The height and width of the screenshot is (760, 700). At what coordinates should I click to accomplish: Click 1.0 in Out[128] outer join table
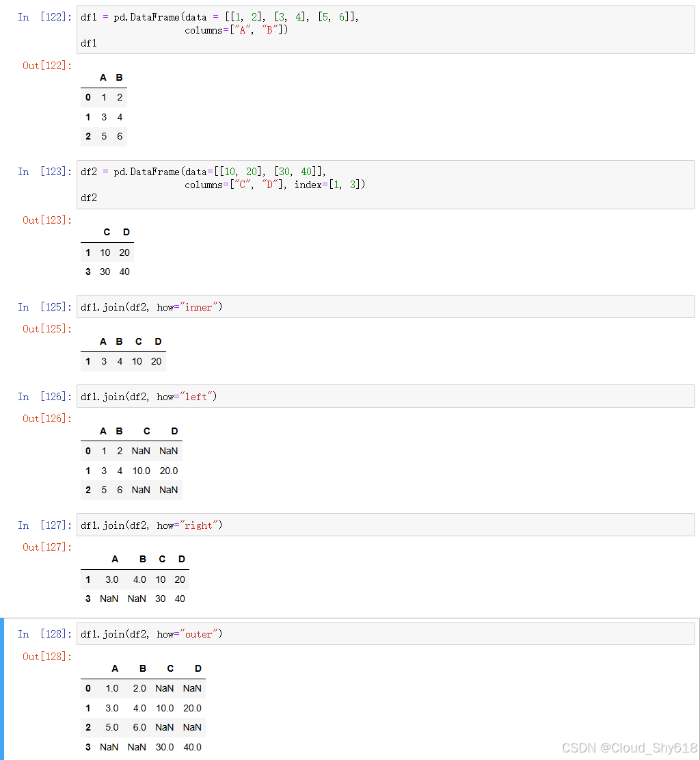click(x=112, y=688)
